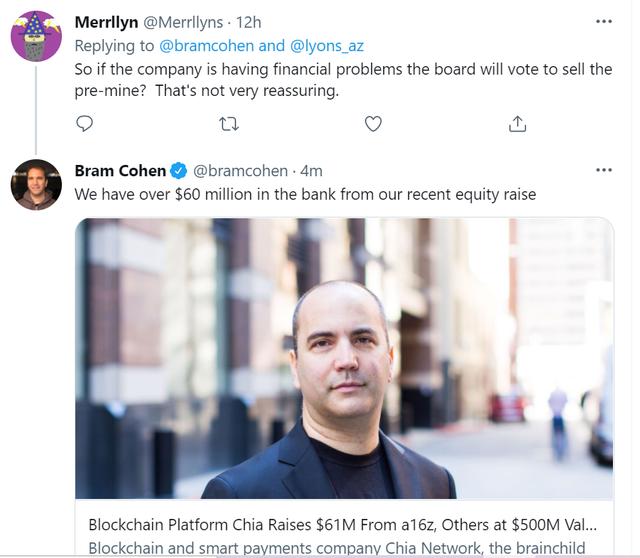Image resolution: width=640 pixels, height=558 pixels.
Task: Open the @Merrllyns handle
Action: click(183, 22)
